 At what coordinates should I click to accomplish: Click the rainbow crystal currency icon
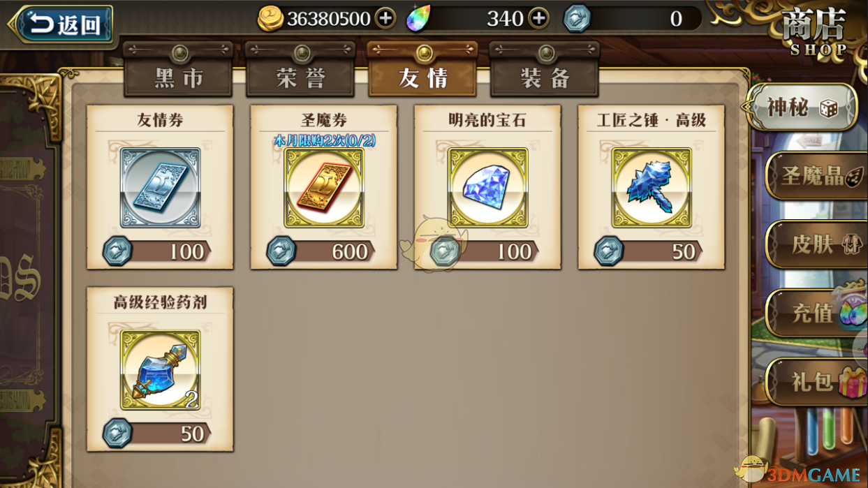click(419, 19)
